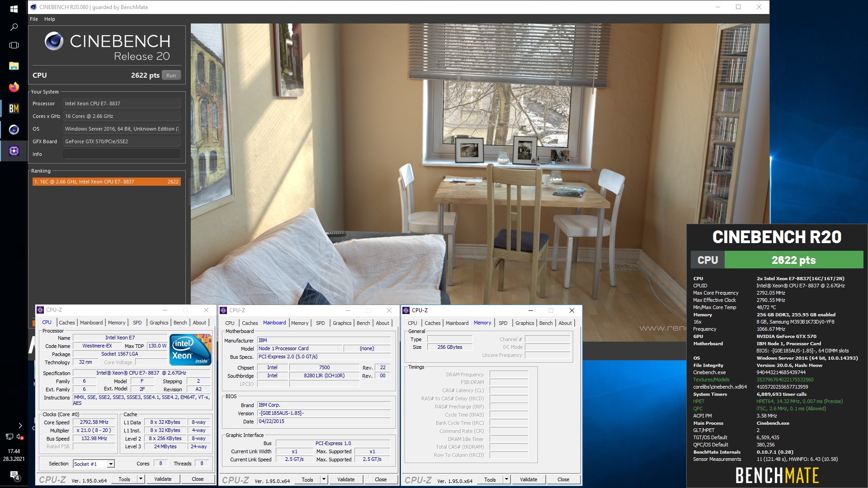Click Validate in first CPU-Z window
868x488 pixels.
[x=163, y=479]
